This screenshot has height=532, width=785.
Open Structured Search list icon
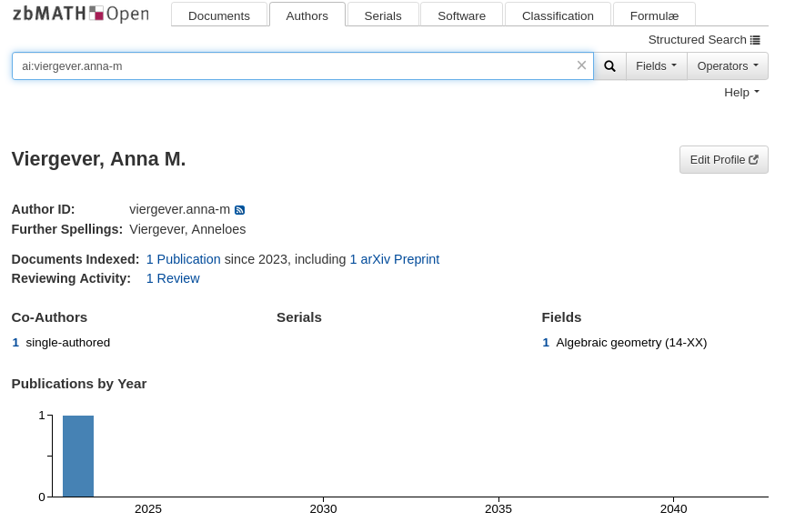pos(755,40)
